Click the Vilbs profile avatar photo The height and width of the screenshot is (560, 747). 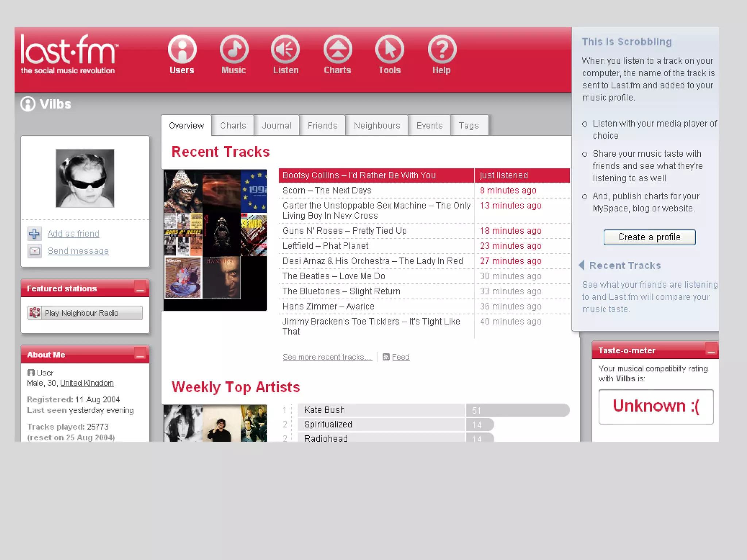point(85,178)
